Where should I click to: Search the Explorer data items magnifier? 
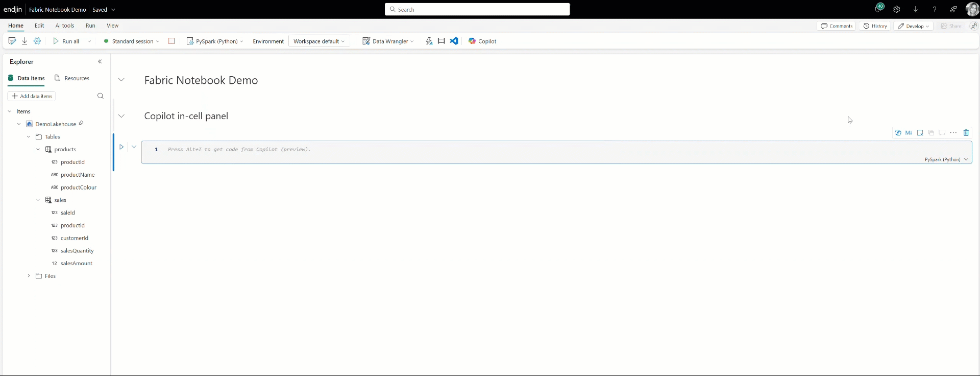[x=101, y=96]
